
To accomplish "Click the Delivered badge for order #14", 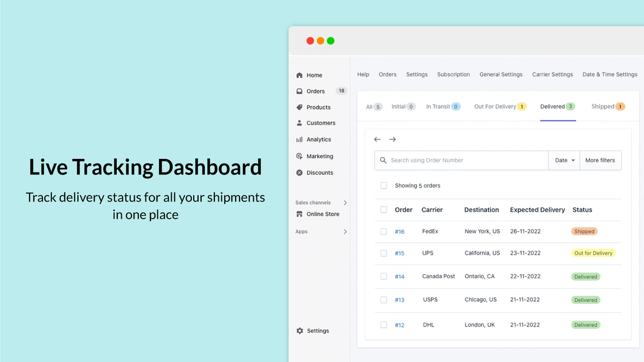I will tap(586, 277).
